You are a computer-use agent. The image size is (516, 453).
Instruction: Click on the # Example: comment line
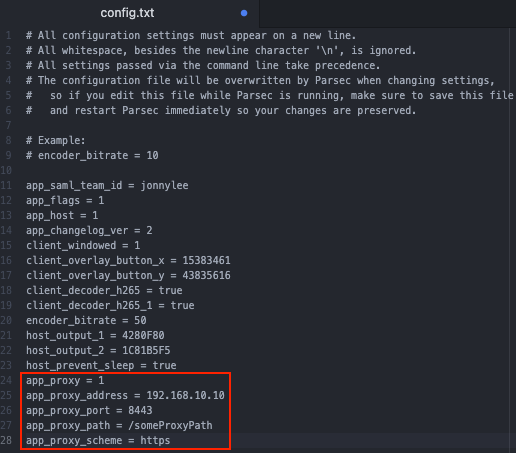(x=56, y=140)
